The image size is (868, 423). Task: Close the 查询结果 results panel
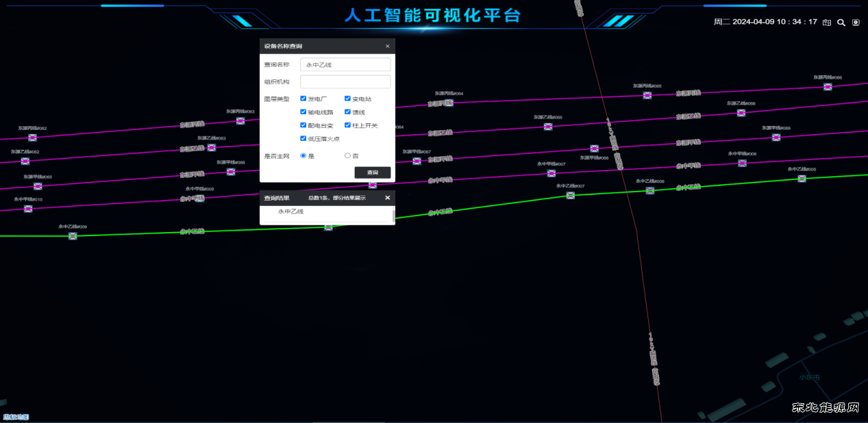(x=387, y=198)
